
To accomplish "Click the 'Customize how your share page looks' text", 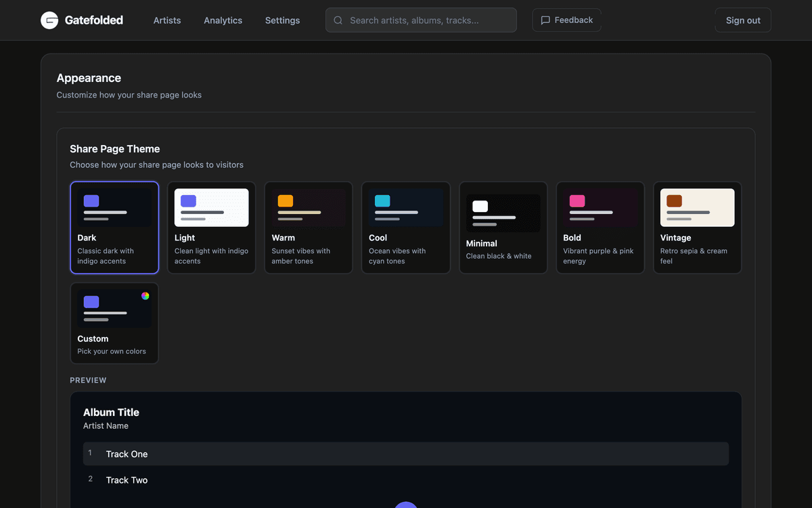I will [x=129, y=95].
